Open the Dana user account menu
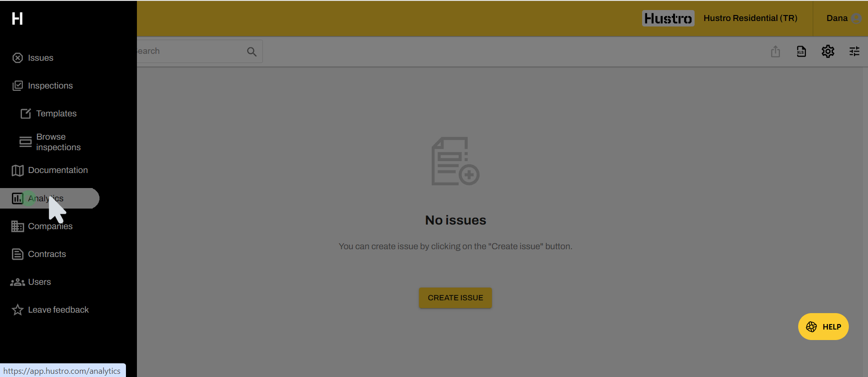This screenshot has height=377, width=868. (843, 18)
